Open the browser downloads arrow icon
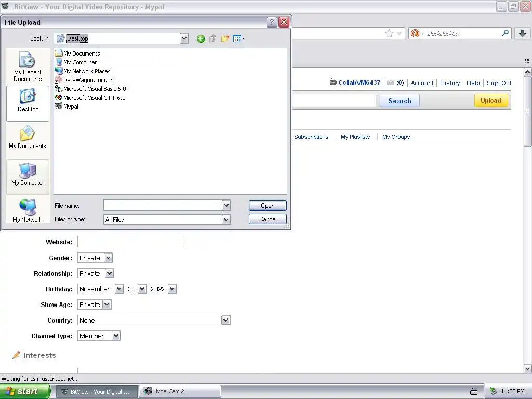 point(523,33)
